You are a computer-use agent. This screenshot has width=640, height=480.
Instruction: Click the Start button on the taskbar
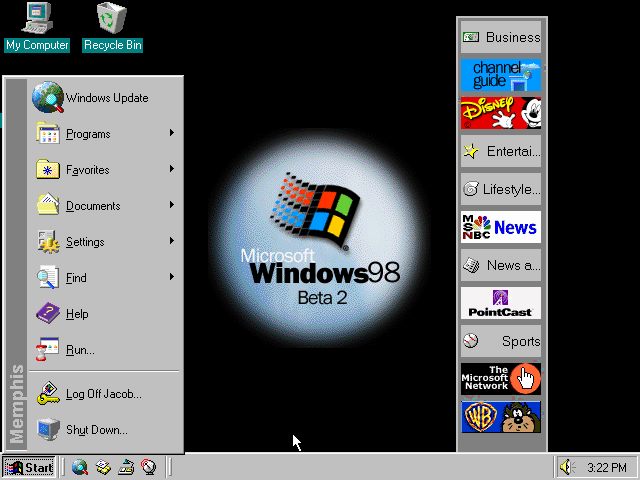(29, 467)
